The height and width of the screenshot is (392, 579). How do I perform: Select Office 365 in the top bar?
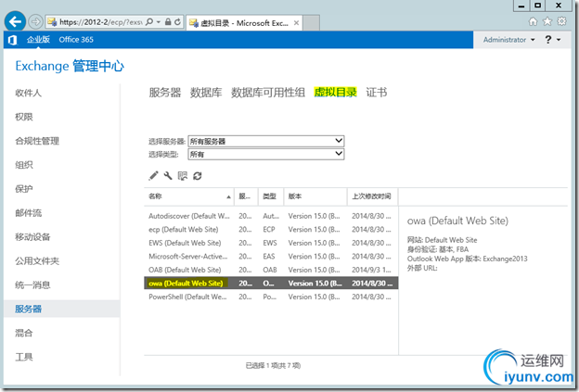76,40
